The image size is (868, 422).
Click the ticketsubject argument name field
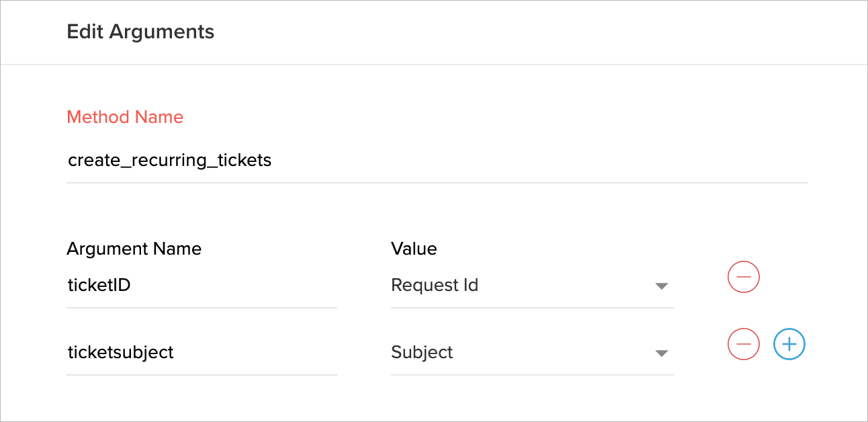click(202, 353)
